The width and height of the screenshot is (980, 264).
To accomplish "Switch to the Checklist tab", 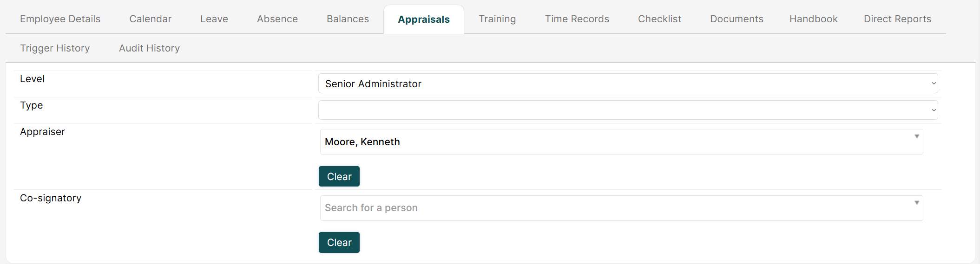I will pos(659,19).
